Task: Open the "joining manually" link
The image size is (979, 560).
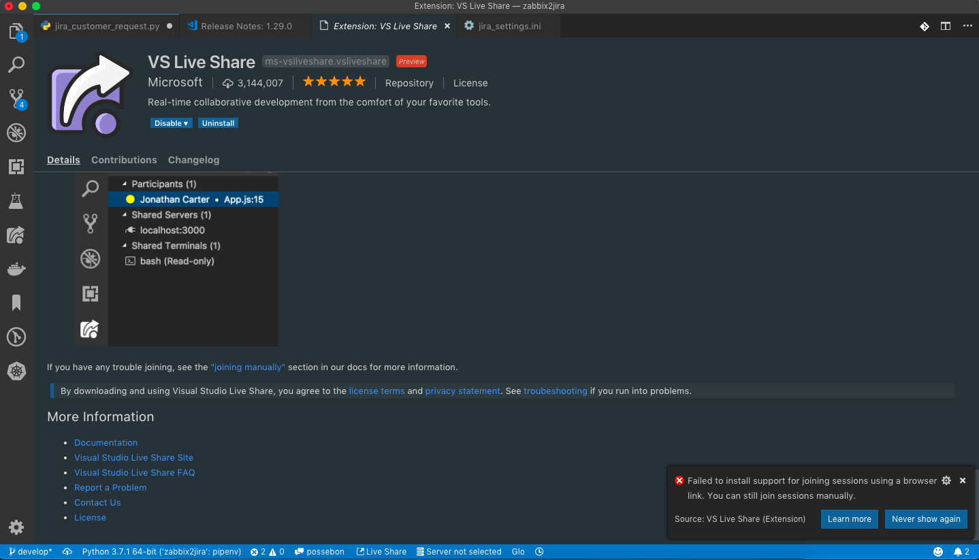Action: pyautogui.click(x=248, y=367)
